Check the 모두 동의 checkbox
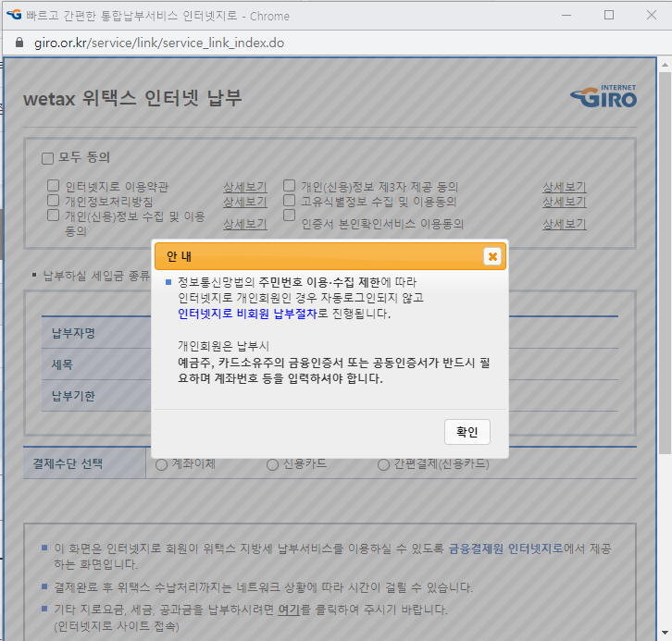Image resolution: width=672 pixels, height=641 pixels. (47, 158)
